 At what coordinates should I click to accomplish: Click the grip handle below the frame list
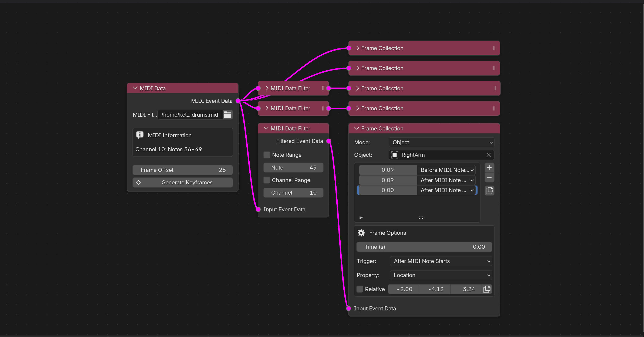421,218
